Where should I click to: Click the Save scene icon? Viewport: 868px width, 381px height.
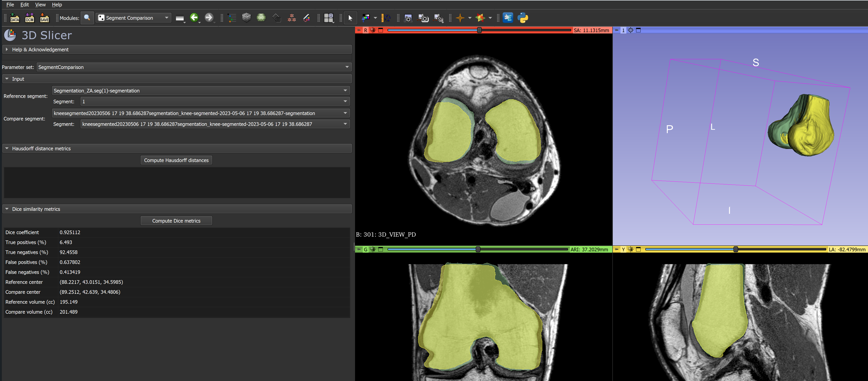pyautogui.click(x=45, y=18)
